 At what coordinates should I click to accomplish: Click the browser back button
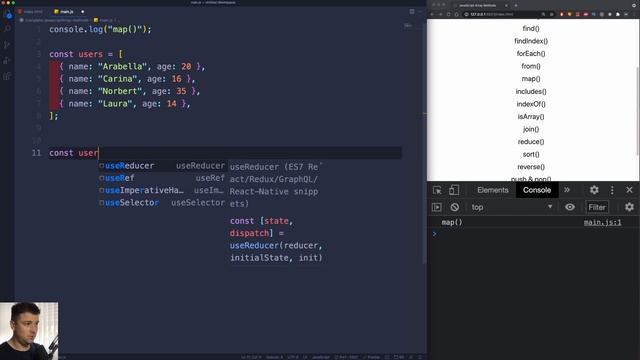[433, 14]
